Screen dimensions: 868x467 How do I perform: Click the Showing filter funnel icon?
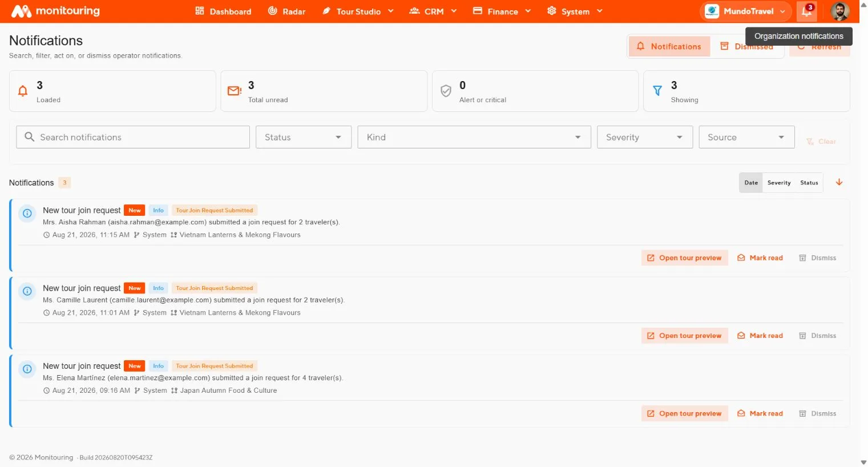[x=657, y=91]
